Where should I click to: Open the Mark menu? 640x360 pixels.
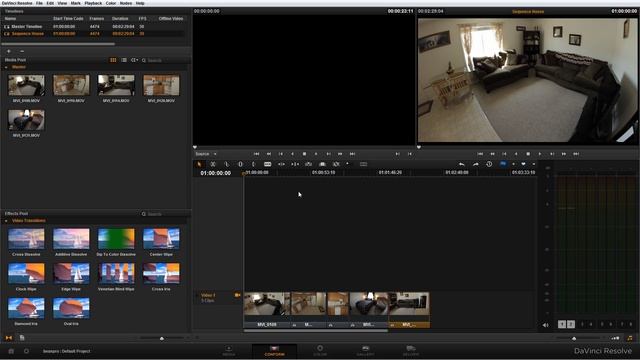coord(76,3)
